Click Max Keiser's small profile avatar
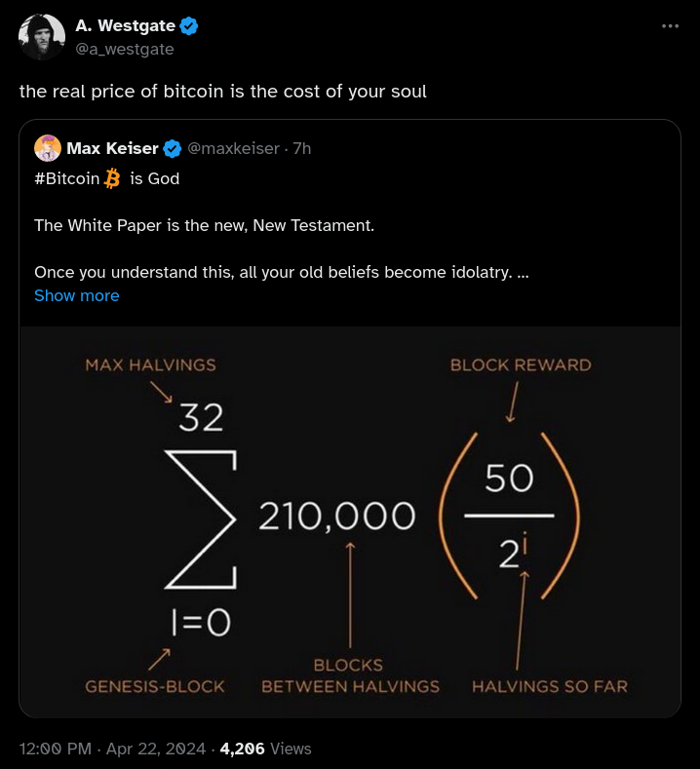The image size is (700, 769). [48, 148]
